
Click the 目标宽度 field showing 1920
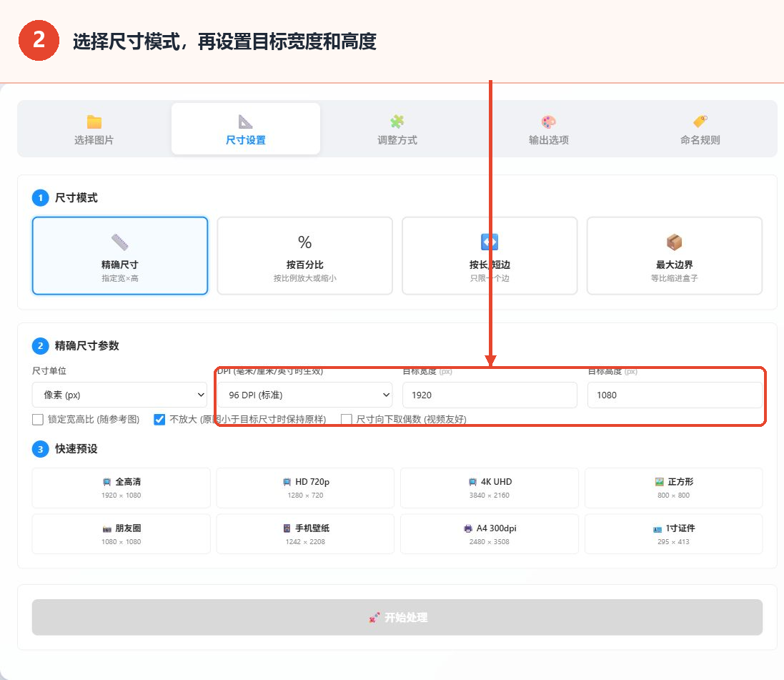(490, 395)
